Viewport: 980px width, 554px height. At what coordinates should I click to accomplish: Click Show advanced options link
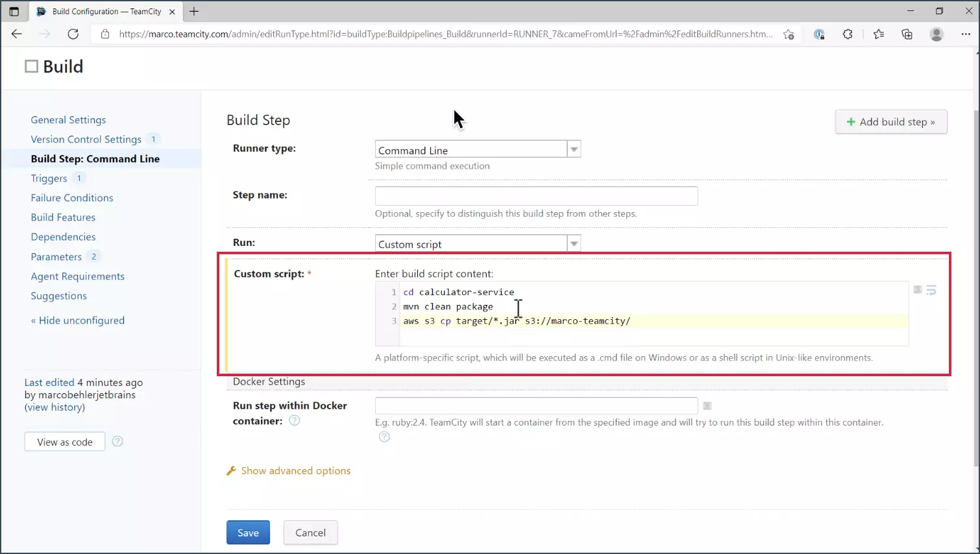(x=295, y=471)
